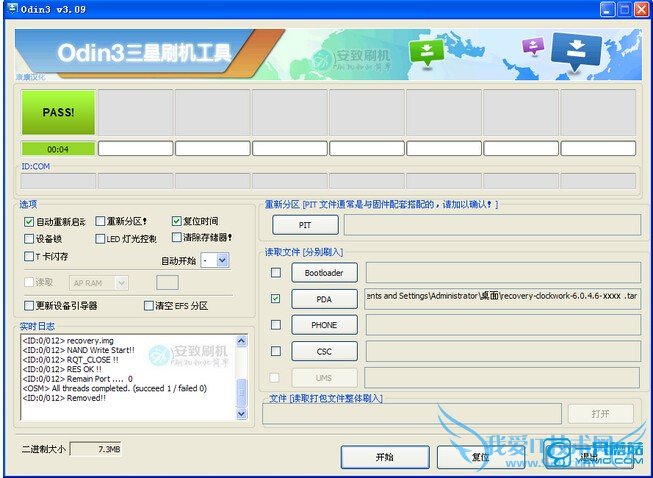Toggle the 复位时间 checkbox
This screenshot has width=653, height=478.
[177, 221]
